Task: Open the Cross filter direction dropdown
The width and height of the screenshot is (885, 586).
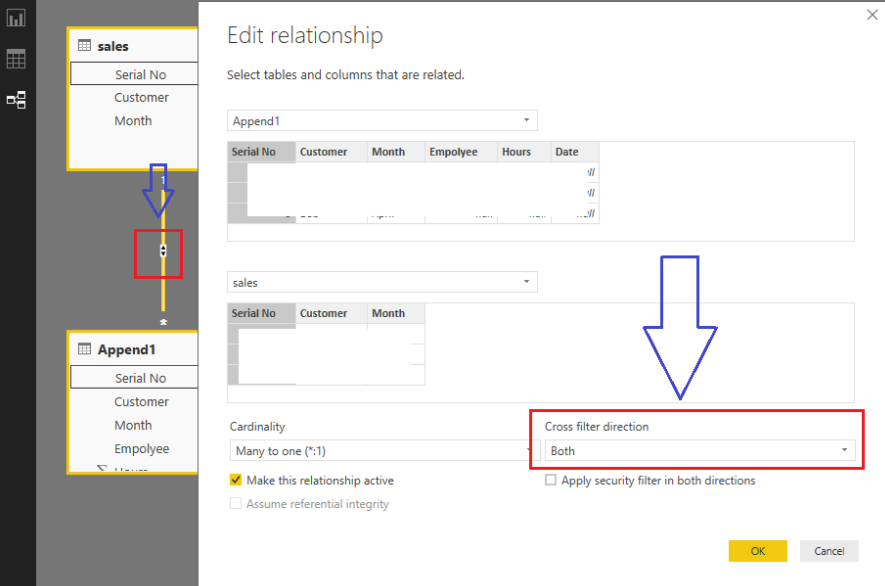Action: (x=700, y=451)
